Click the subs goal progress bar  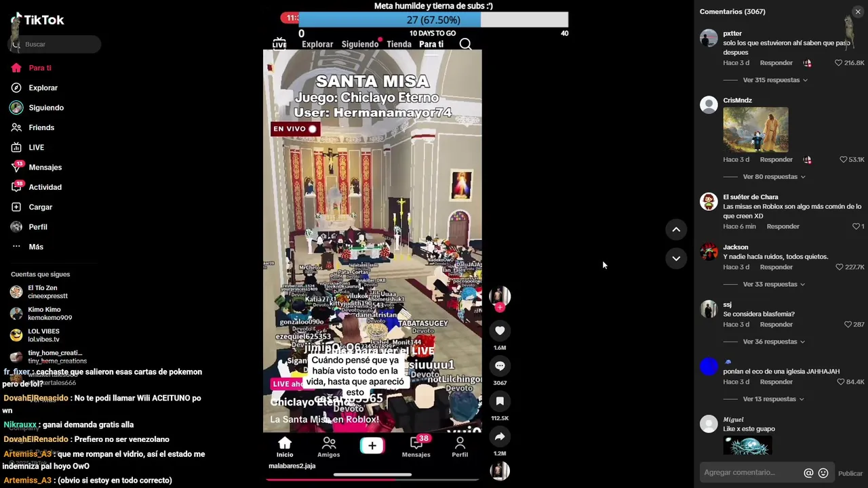[433, 20]
